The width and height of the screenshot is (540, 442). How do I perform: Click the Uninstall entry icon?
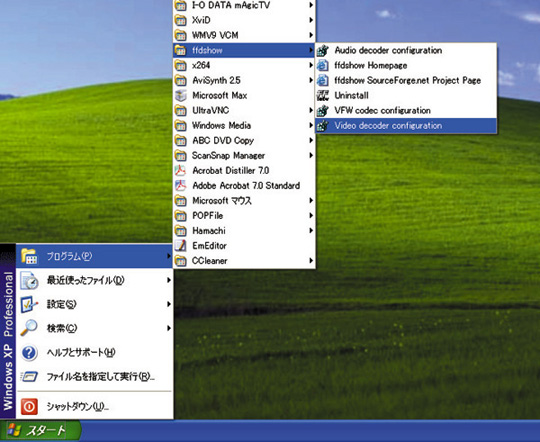tap(323, 95)
